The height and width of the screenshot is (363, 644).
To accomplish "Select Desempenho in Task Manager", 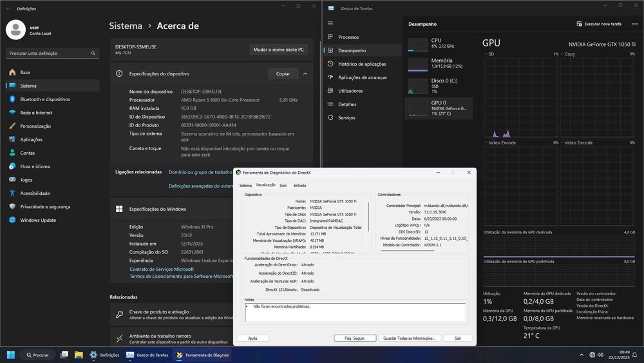I will click(x=362, y=50).
